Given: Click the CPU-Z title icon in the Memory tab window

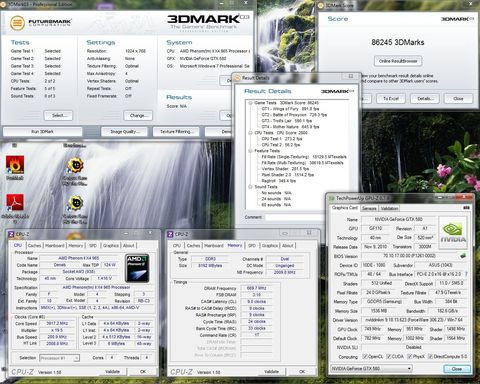Looking at the screenshot, I should [x=170, y=234].
